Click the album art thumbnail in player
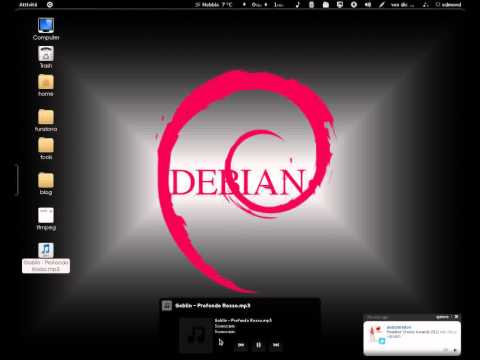Screen dimensions: 480x360 pos(196,335)
